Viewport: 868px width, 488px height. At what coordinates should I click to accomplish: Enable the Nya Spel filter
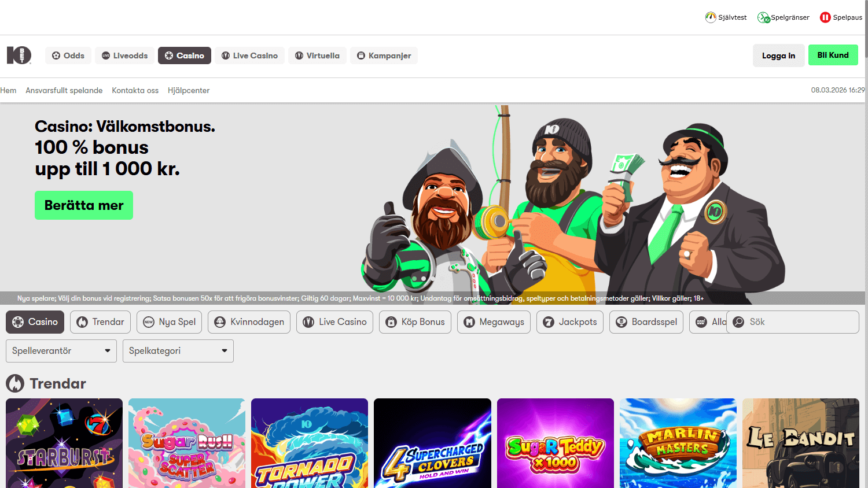[169, 322]
